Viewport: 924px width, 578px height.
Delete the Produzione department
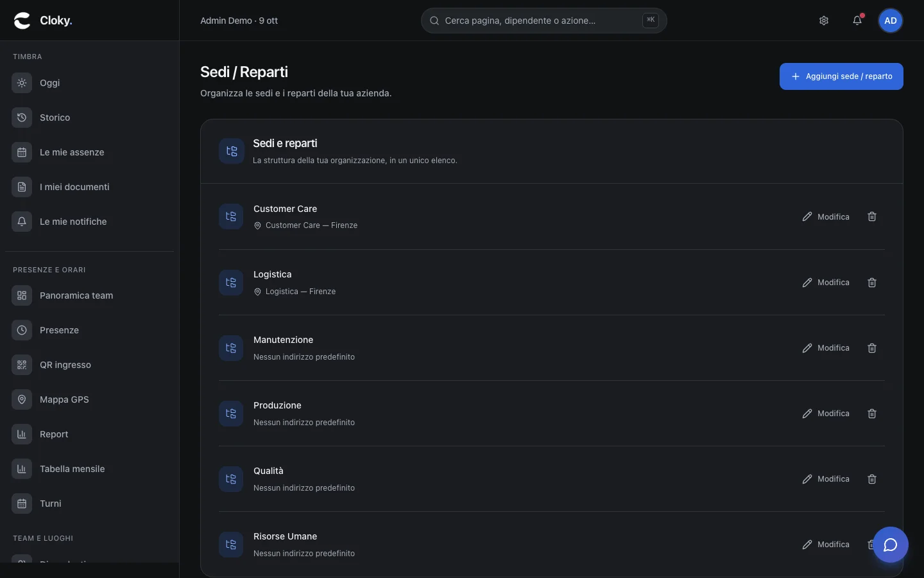(x=872, y=414)
